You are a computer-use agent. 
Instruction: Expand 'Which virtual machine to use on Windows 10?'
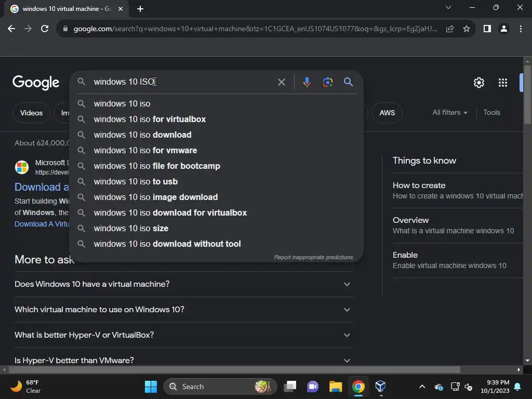[x=183, y=310]
